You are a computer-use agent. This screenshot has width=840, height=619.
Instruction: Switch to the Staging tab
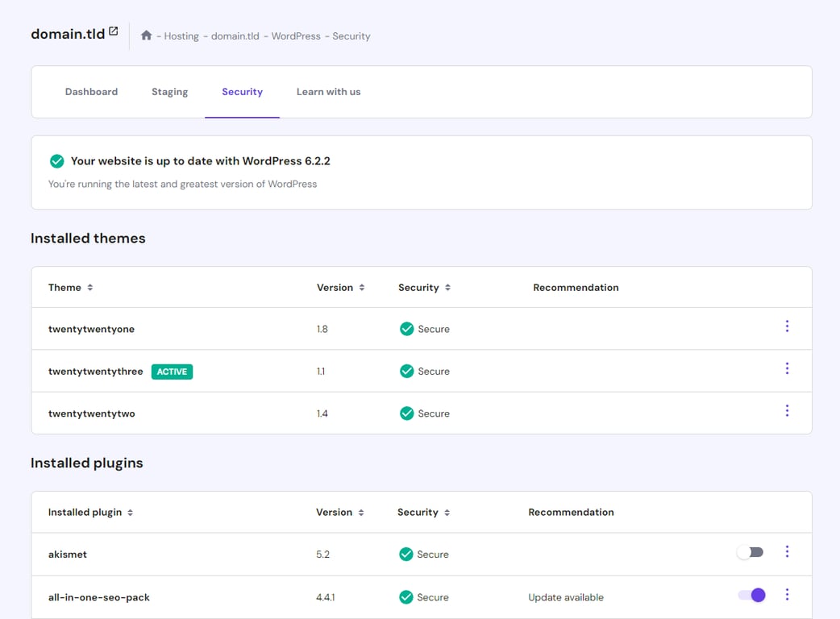pos(169,91)
